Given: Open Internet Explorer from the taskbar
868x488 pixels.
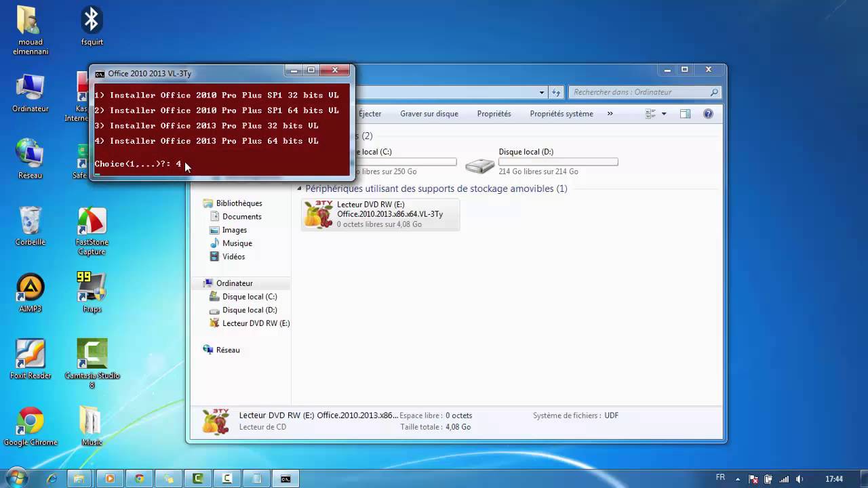Looking at the screenshot, I should pos(52,479).
